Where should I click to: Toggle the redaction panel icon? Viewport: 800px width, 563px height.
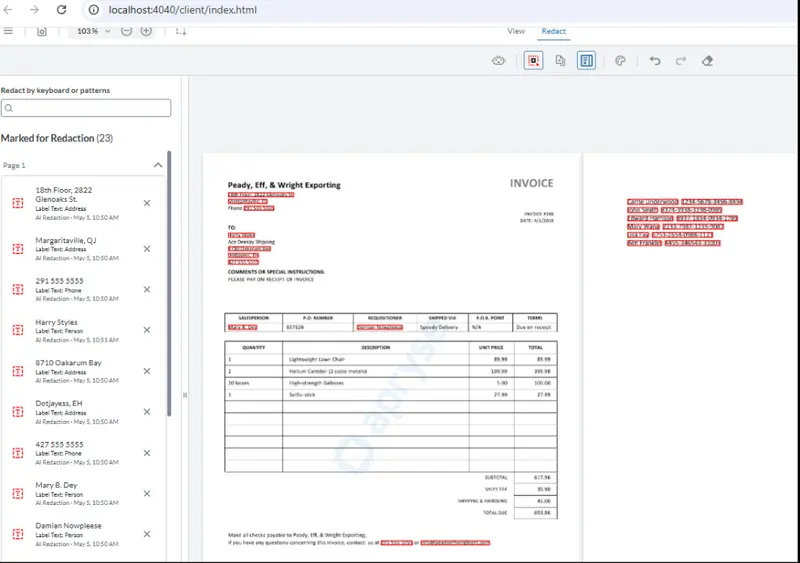point(586,61)
